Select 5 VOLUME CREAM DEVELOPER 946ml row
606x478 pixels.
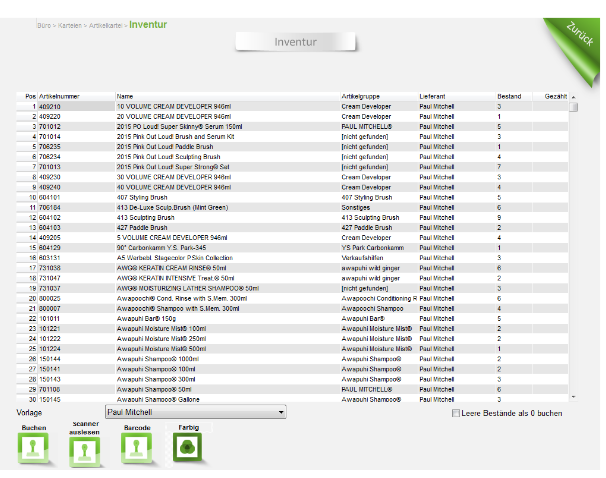292,237
